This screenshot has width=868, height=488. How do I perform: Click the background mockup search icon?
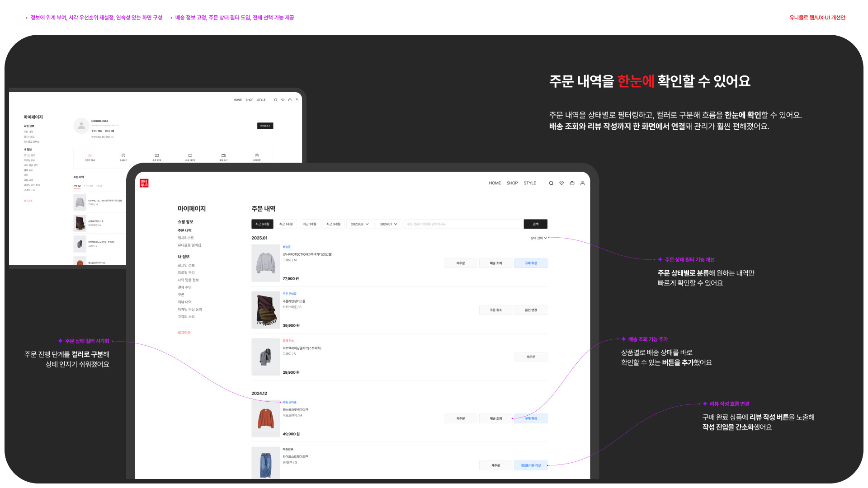point(275,100)
